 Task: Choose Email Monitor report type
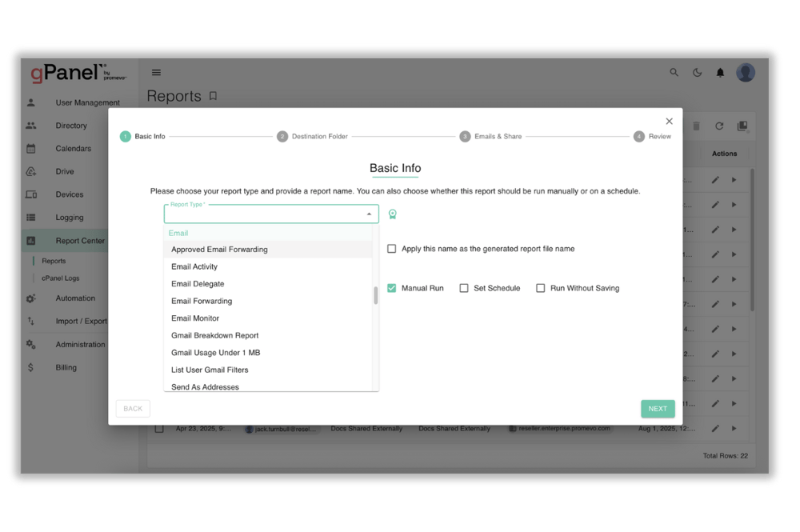[x=268, y=318]
